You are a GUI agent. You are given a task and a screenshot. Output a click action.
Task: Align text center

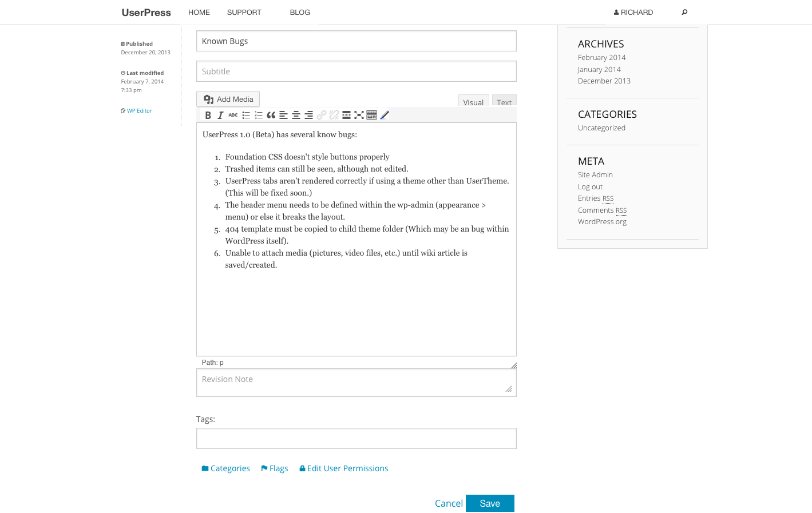296,115
